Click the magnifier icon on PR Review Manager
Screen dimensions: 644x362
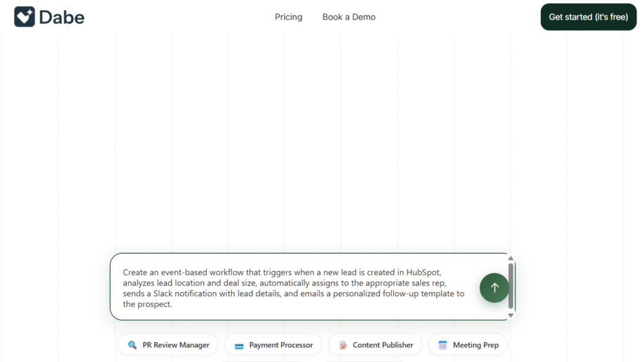[132, 345]
